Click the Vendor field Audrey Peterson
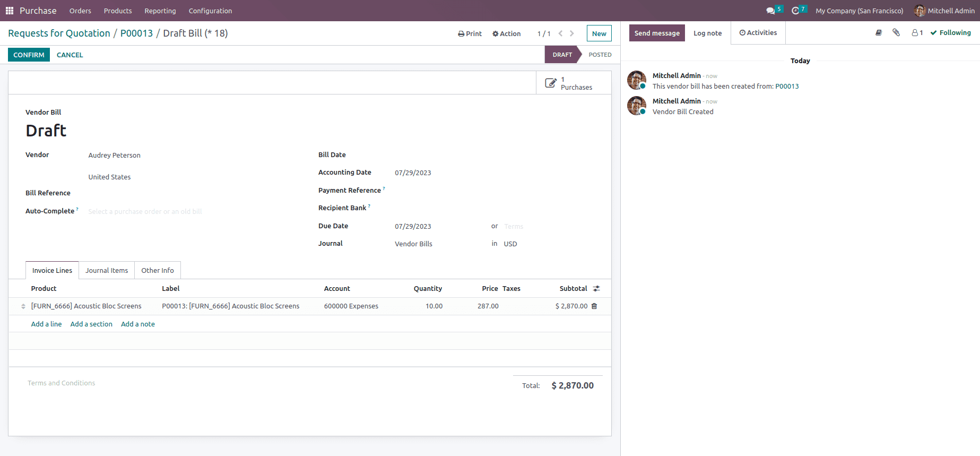 (114, 156)
